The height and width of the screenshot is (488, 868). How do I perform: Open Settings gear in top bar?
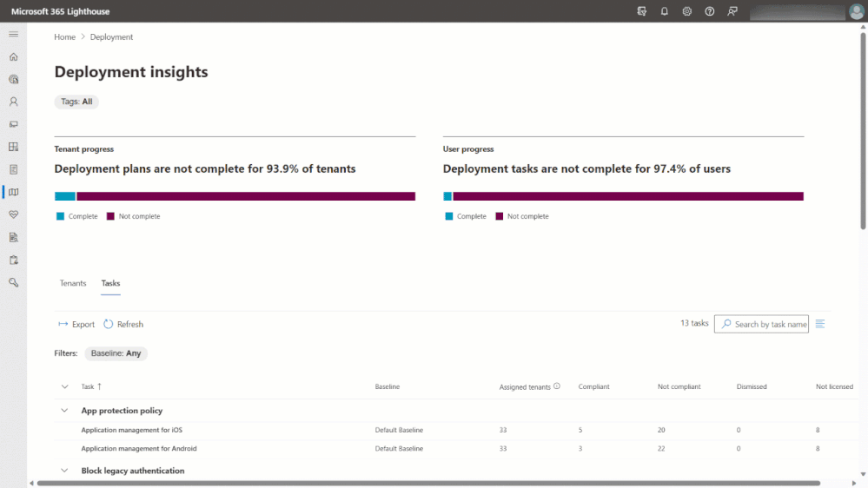pos(687,11)
